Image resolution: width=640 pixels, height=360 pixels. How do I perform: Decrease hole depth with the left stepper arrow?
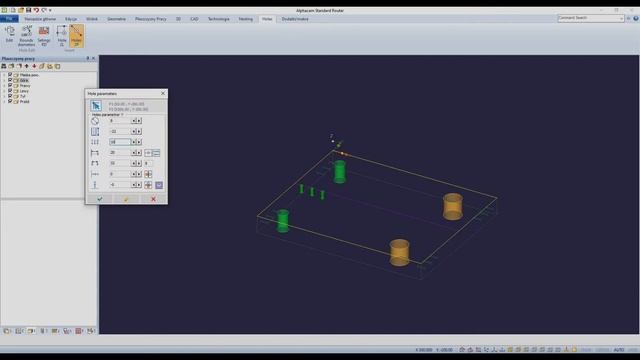[x=133, y=131]
